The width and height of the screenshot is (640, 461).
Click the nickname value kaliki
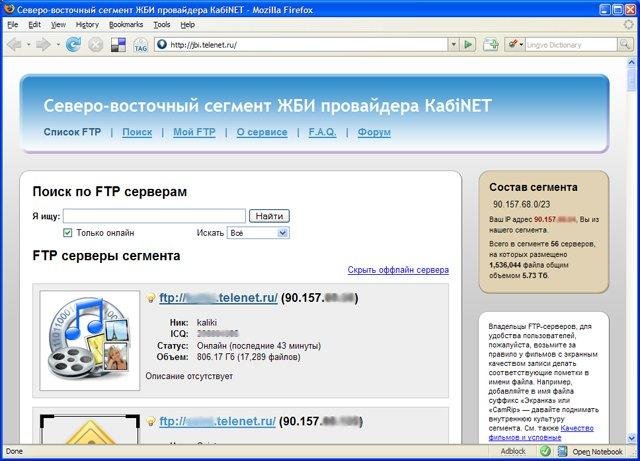tap(207, 322)
